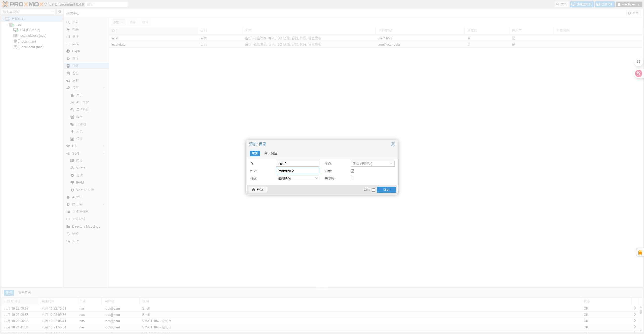
Task: Click the blue 添加 button in dialog
Action: click(386, 190)
